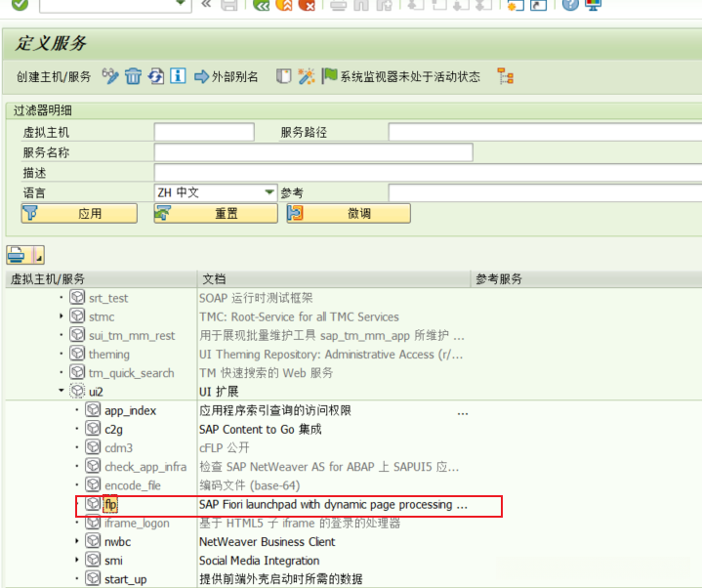The image size is (702, 588).
Task: Select the iframe_logon service node
Action: (x=137, y=524)
